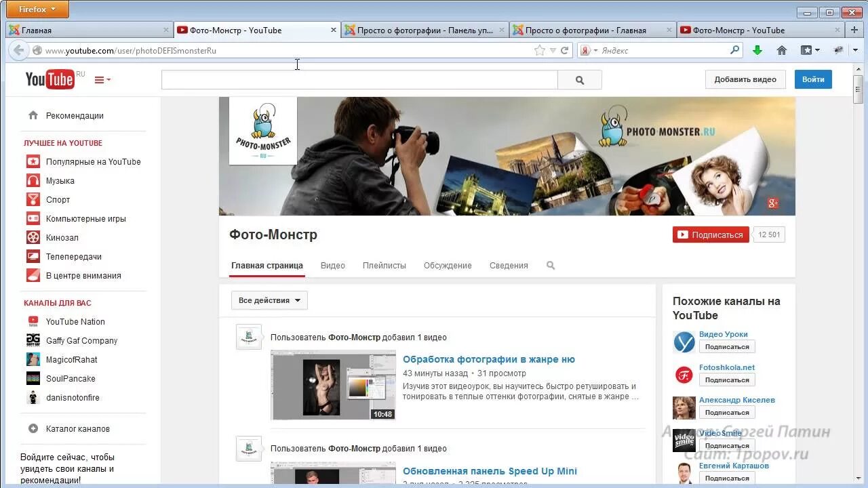The width and height of the screenshot is (868, 488).
Task: Switch to last Фото-Монстр - YouTube tab
Action: (x=762, y=30)
